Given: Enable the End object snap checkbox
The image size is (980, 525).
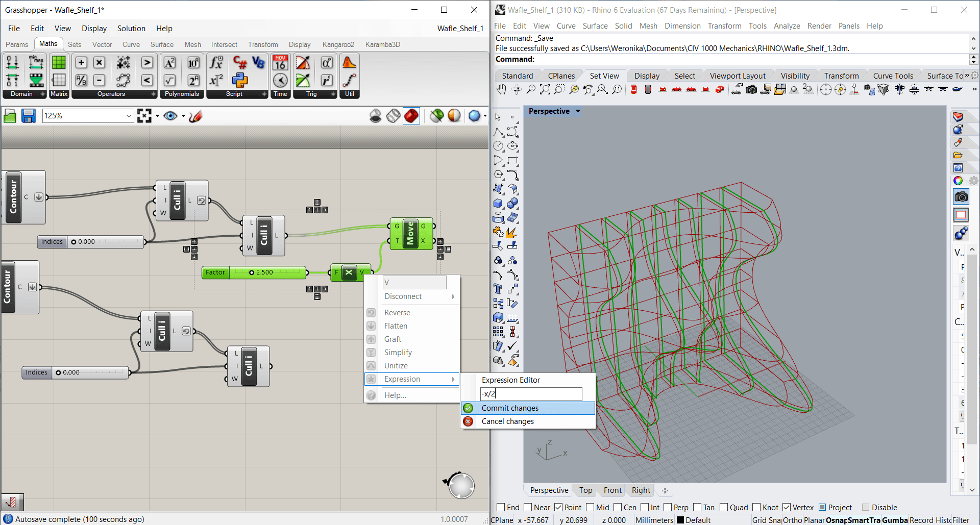Looking at the screenshot, I should point(501,507).
